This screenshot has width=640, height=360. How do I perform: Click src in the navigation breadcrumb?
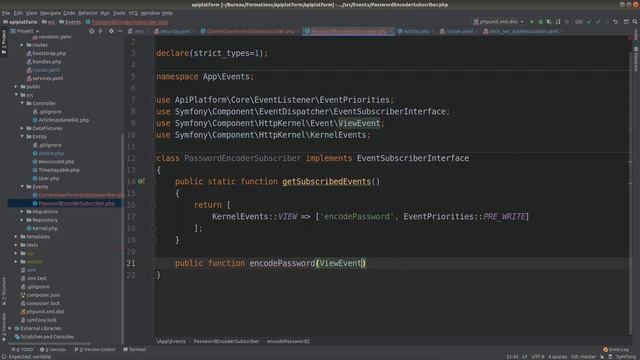click(x=48, y=22)
